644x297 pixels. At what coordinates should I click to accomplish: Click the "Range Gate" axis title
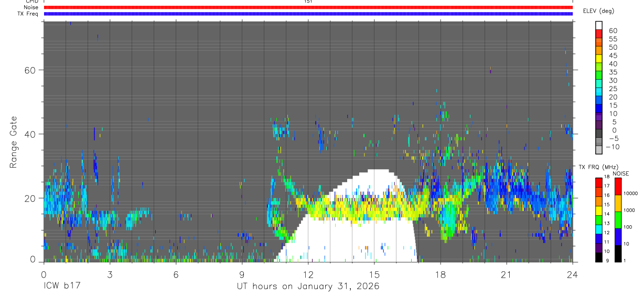coord(14,142)
